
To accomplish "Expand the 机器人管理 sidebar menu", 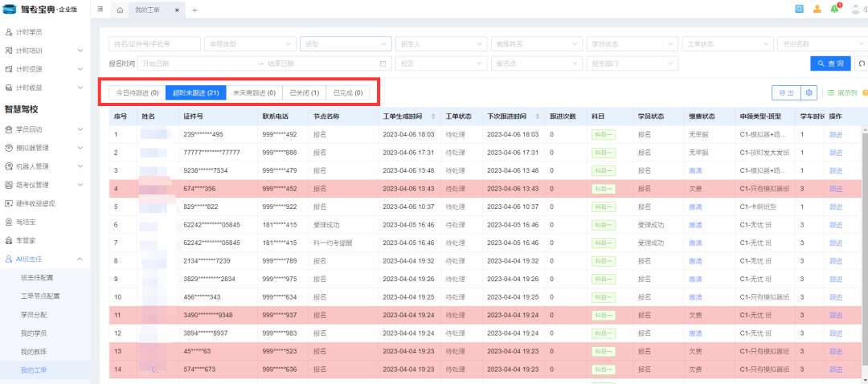I will 45,166.
